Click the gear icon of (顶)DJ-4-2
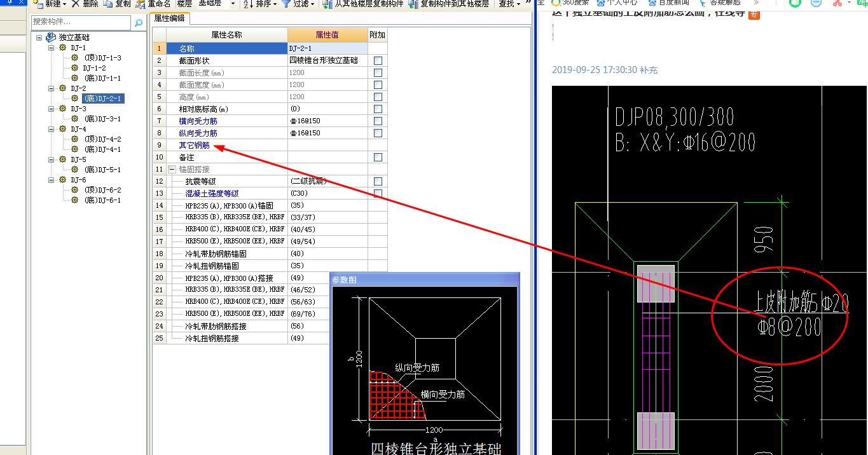 pos(75,139)
